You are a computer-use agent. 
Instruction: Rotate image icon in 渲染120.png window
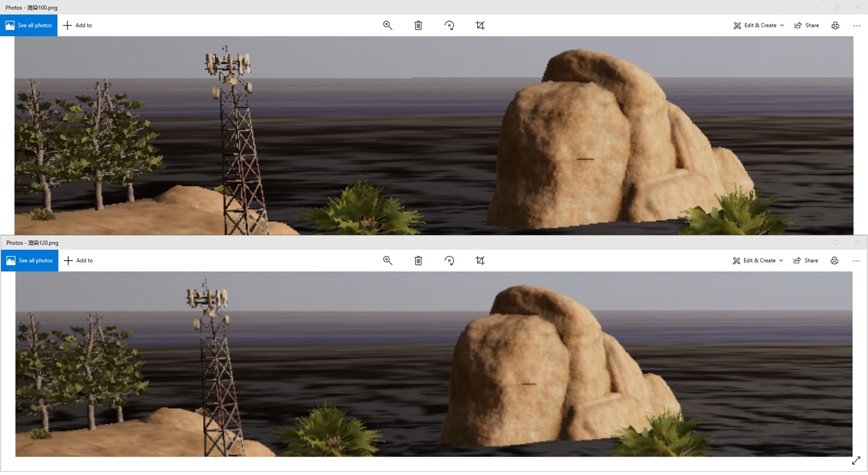[449, 261]
